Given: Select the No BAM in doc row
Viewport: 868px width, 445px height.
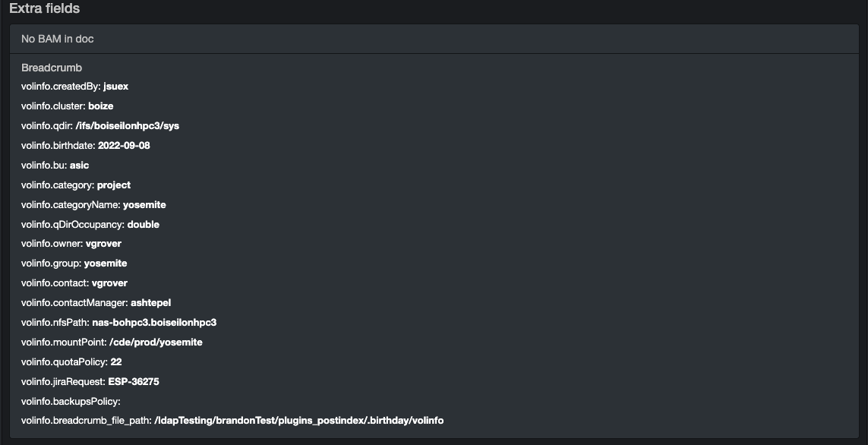Looking at the screenshot, I should point(434,39).
